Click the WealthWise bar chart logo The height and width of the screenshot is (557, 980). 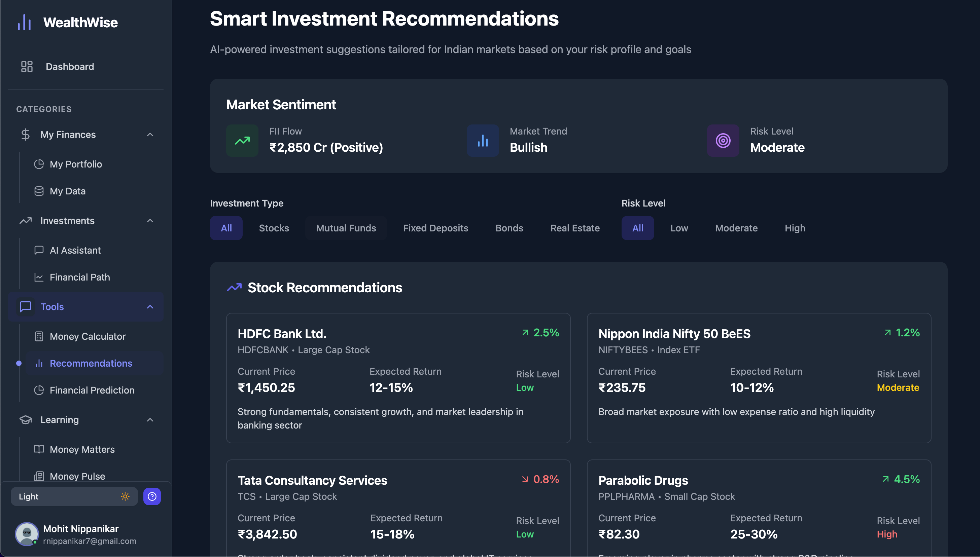point(24,22)
